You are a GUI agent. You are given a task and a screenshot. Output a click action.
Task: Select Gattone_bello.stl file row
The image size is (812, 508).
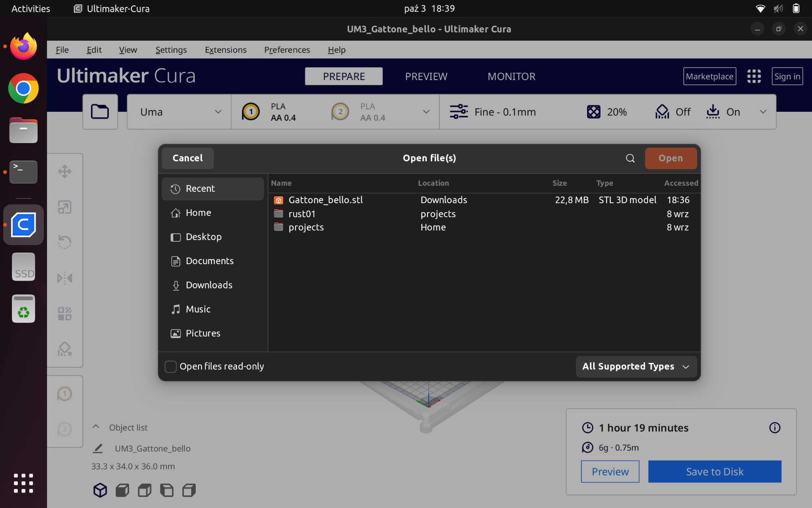pos(484,200)
